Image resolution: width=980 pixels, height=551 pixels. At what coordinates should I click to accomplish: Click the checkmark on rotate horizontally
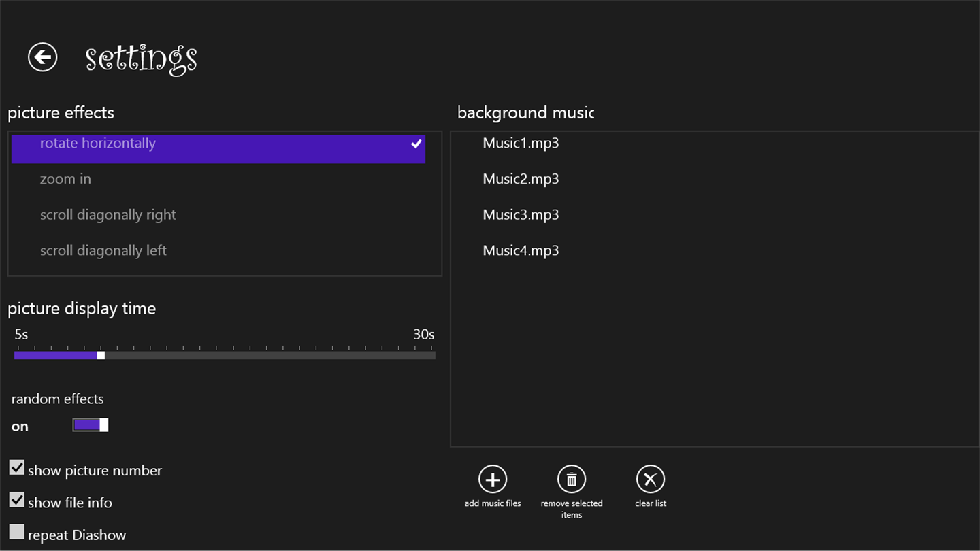click(416, 144)
